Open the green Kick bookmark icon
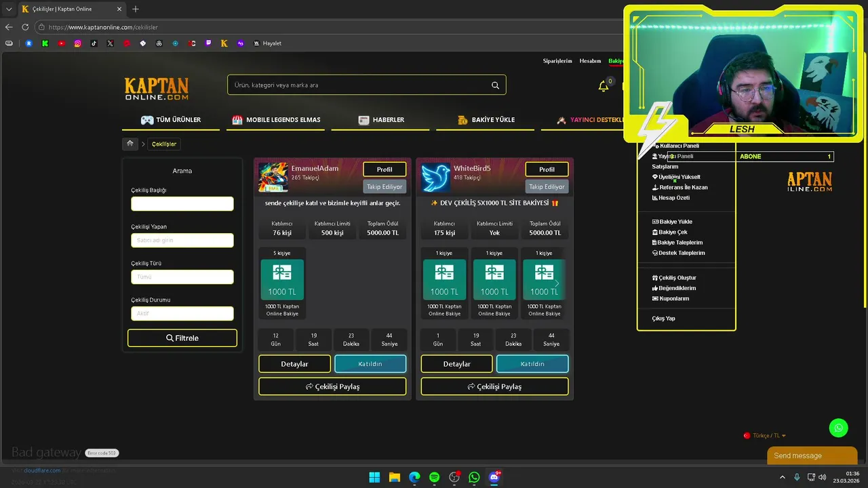The height and width of the screenshot is (488, 868). pos(45,43)
